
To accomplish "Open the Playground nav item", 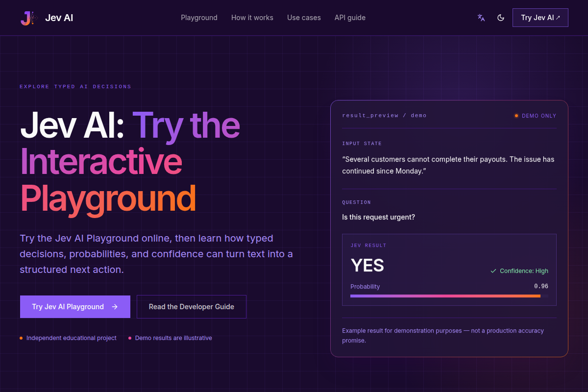I will pyautogui.click(x=199, y=18).
